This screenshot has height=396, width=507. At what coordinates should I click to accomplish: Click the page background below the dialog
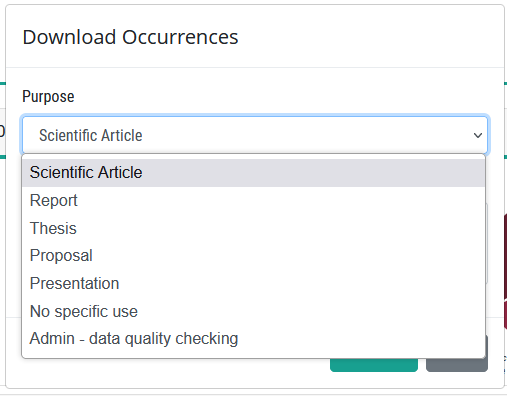tap(253, 393)
